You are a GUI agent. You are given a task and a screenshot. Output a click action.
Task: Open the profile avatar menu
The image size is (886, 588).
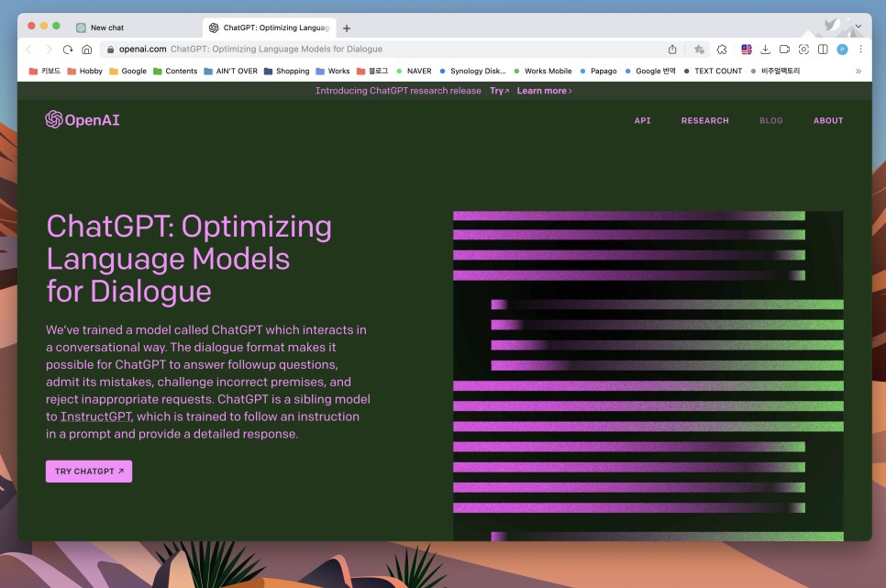click(842, 50)
